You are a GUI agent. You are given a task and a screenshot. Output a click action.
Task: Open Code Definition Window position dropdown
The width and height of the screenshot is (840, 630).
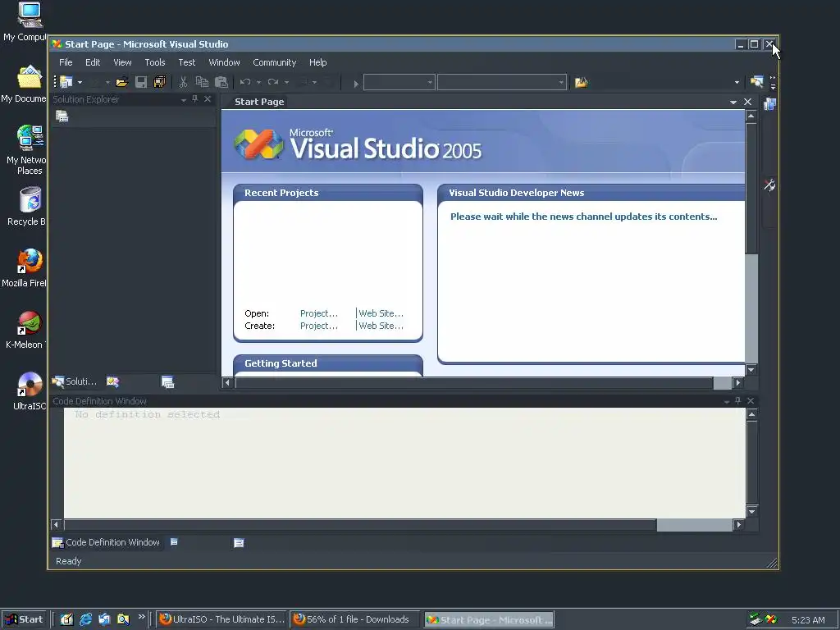click(727, 401)
